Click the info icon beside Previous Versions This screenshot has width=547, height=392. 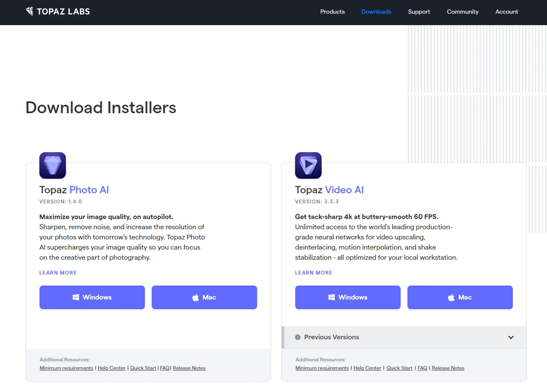tap(298, 337)
